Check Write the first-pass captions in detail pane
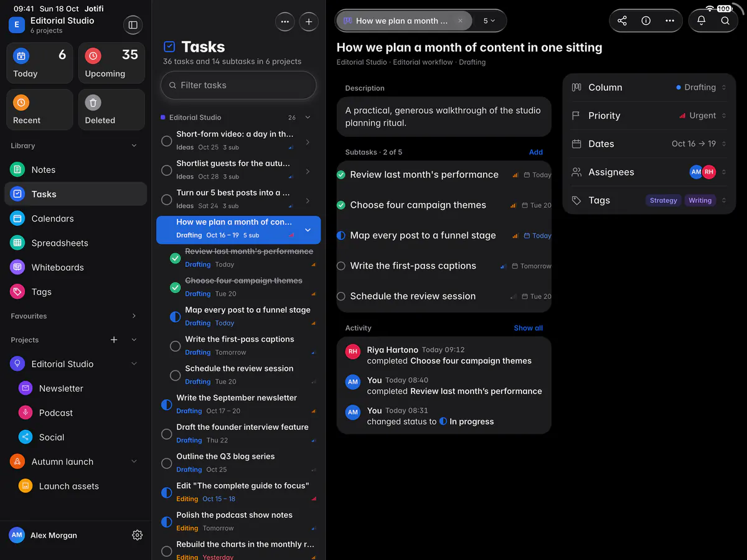The image size is (747, 560). (341, 266)
